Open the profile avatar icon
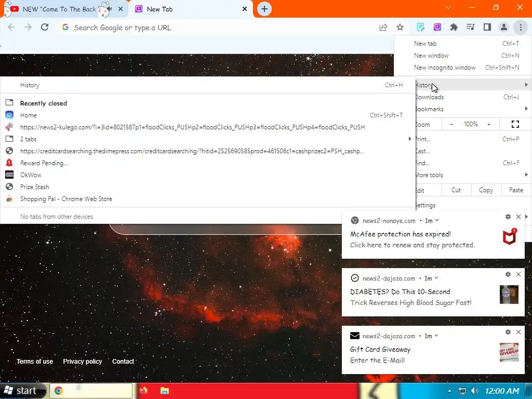 pyautogui.click(x=504, y=27)
